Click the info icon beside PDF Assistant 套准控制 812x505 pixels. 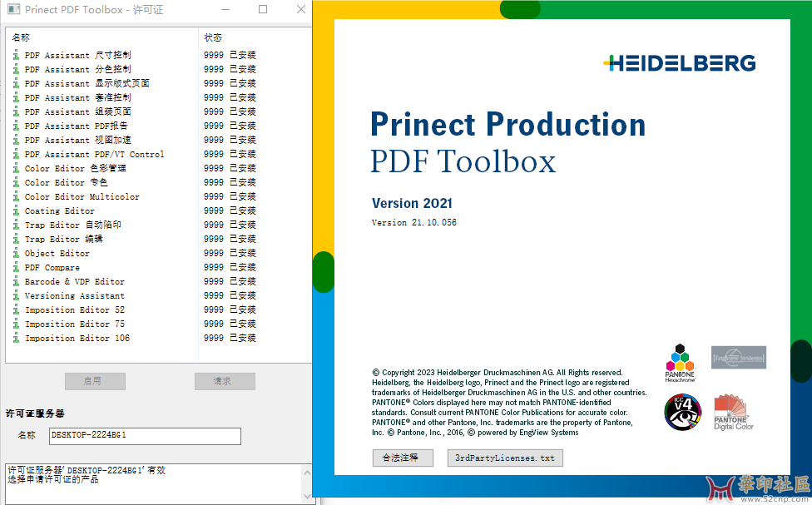(x=16, y=97)
